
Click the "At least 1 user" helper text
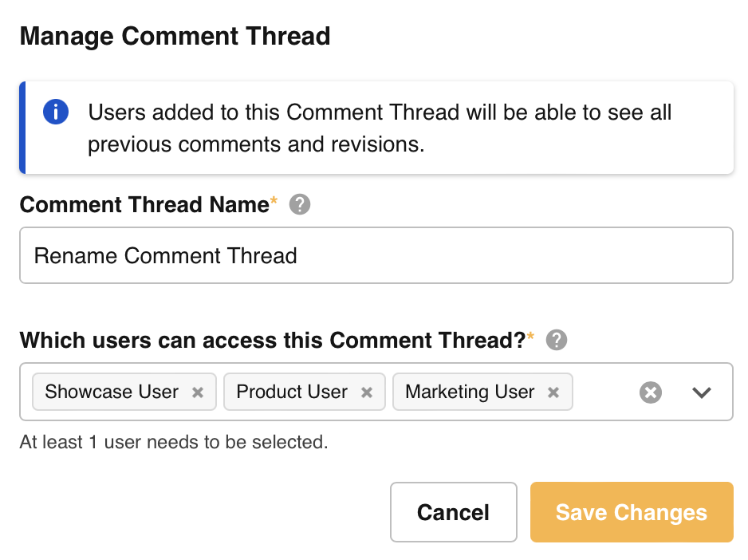point(174,442)
